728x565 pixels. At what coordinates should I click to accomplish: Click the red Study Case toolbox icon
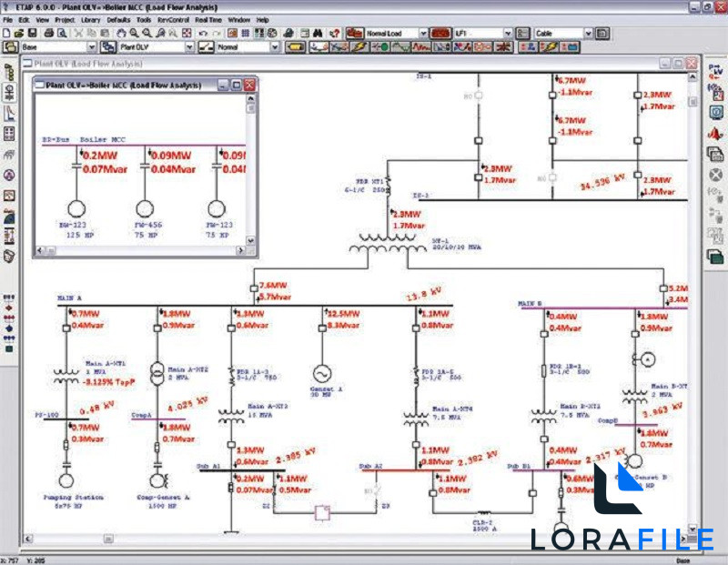click(354, 34)
